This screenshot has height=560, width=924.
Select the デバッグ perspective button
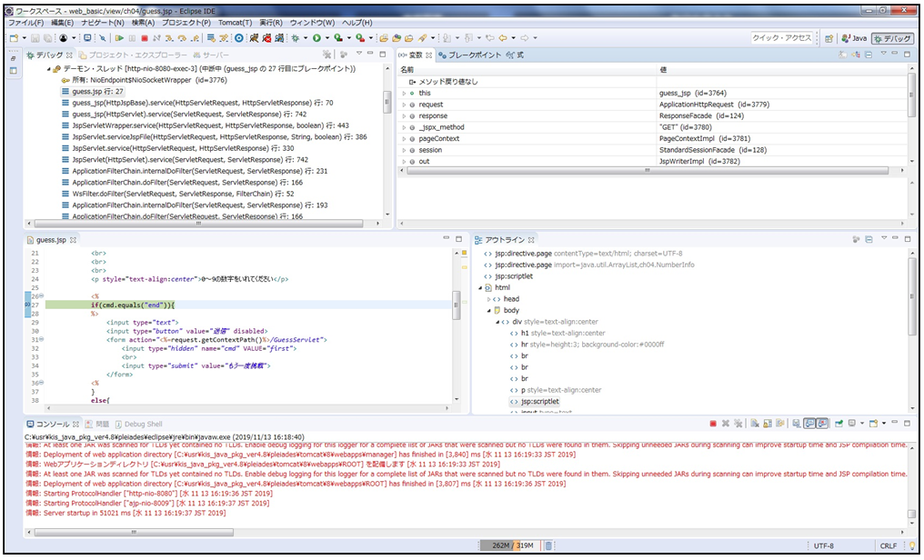(892, 38)
